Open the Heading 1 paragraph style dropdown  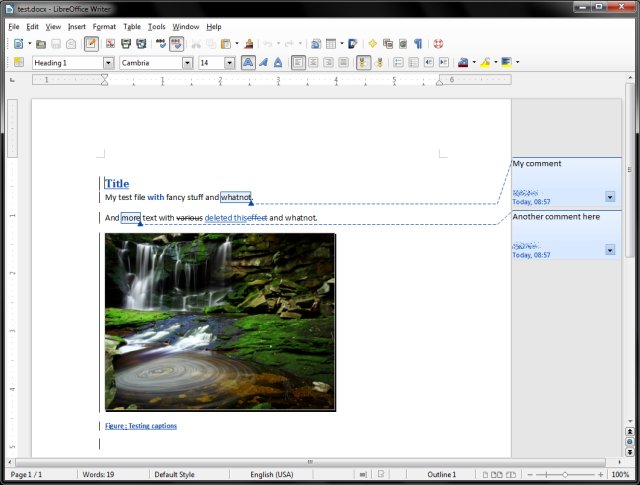tap(108, 63)
